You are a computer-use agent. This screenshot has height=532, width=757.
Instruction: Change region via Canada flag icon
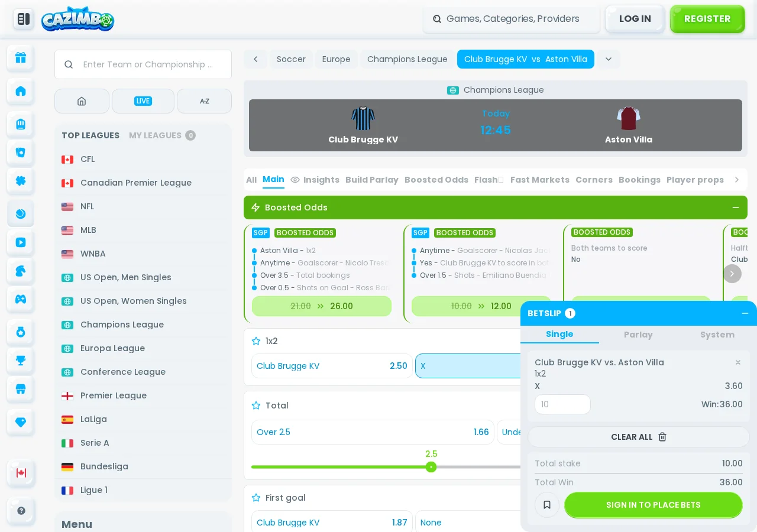point(21,473)
